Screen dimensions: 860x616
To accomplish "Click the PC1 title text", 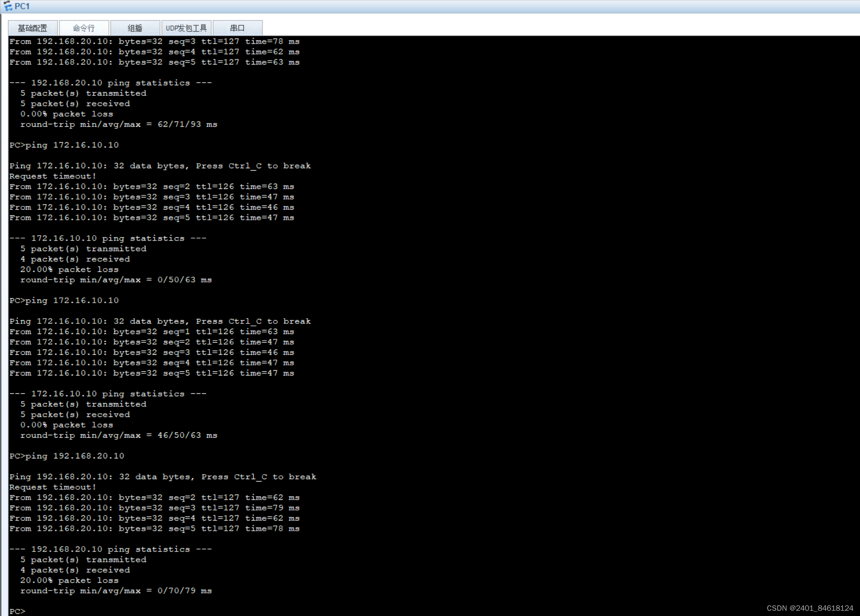I will pos(22,6).
